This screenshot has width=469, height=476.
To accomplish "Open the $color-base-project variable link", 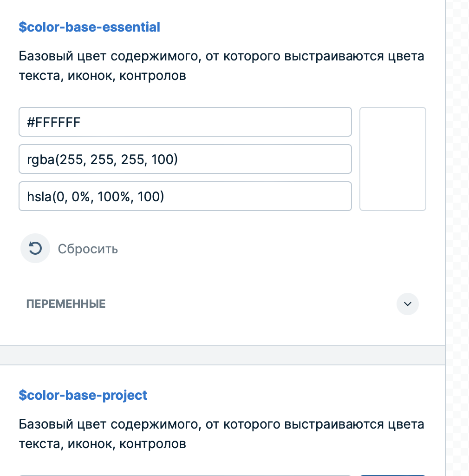I will [83, 395].
